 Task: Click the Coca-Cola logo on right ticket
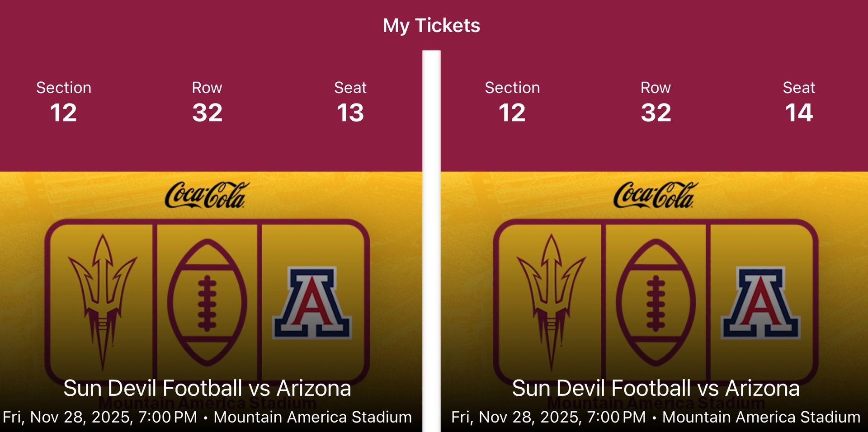655,195
